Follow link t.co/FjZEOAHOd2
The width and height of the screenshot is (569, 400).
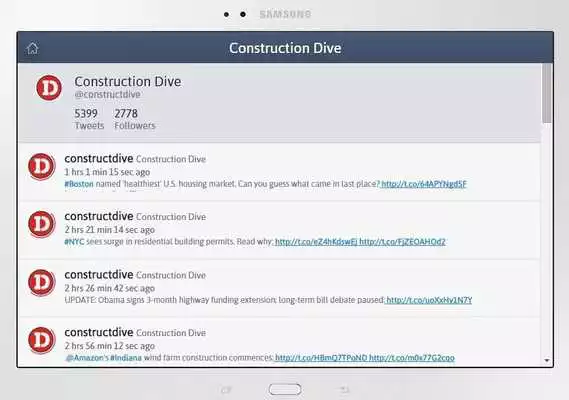pyautogui.click(x=402, y=241)
